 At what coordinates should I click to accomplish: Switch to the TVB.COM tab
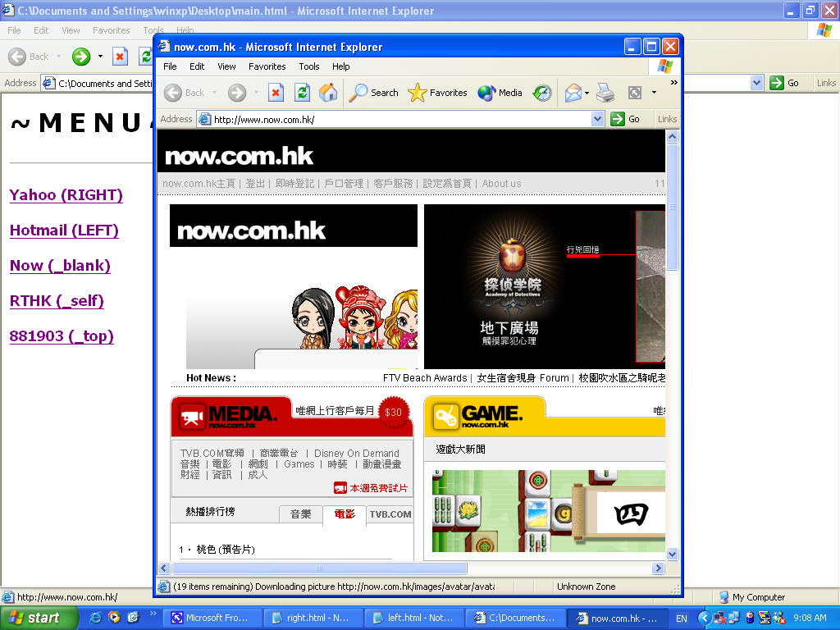(390, 514)
